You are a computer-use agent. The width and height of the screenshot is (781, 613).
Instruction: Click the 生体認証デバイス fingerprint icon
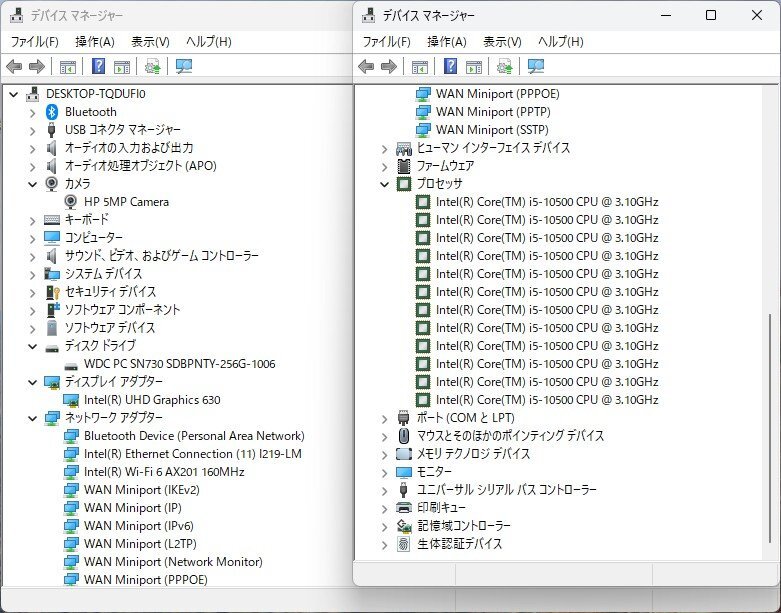tap(403, 544)
